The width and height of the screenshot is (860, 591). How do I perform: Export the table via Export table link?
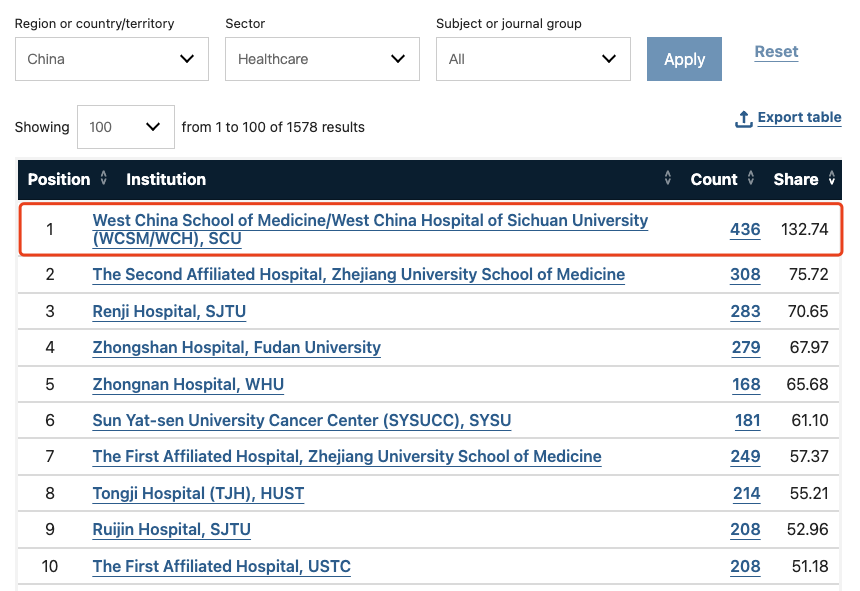point(788,118)
